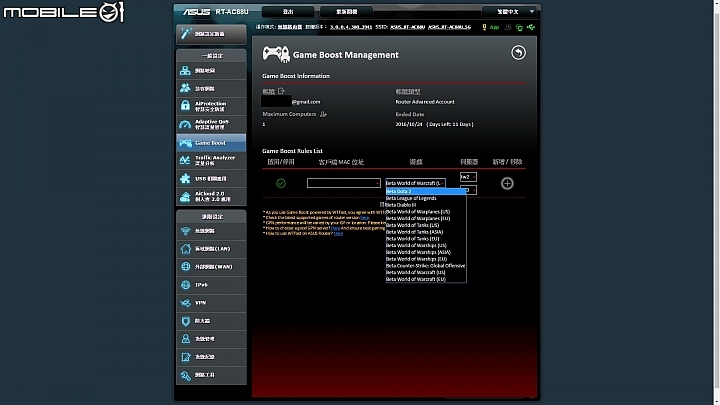
Task: Open Administration page in the sidebar
Action: pos(211,338)
